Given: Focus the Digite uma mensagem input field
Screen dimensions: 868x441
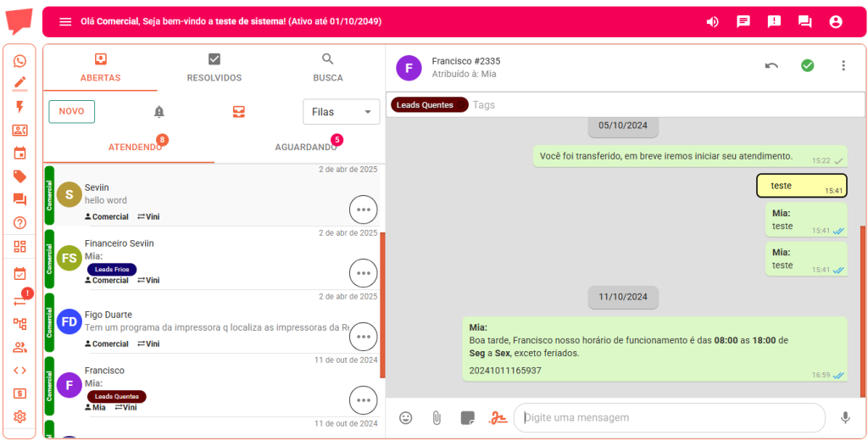Looking at the screenshot, I should pos(670,417).
